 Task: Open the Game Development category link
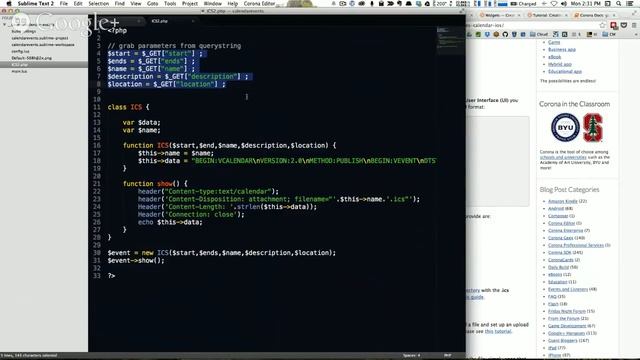tap(567, 326)
